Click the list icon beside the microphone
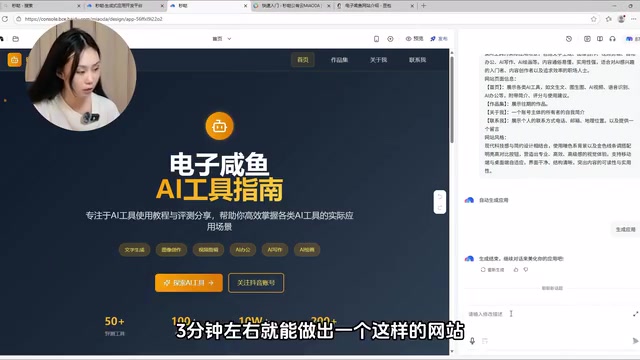 coord(485,341)
